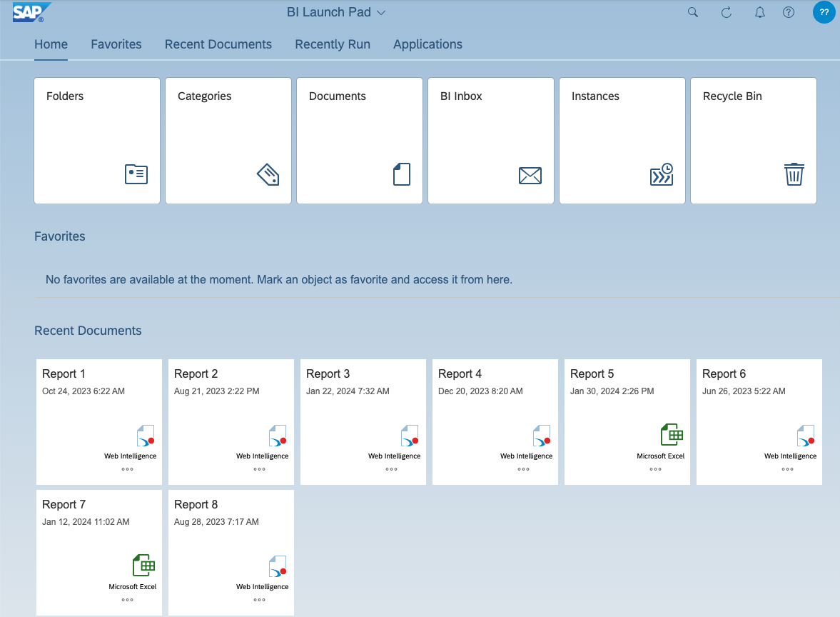
Task: Open the notifications bell icon
Action: (760, 12)
